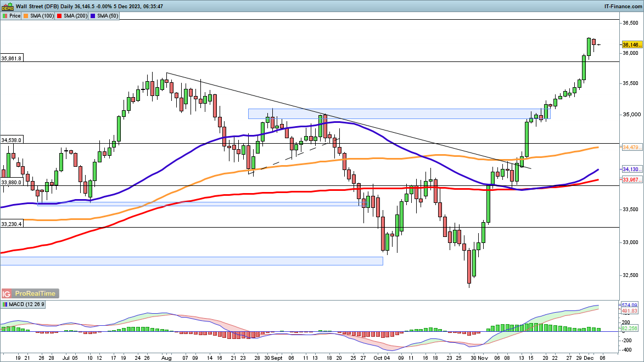Click the blue SMA value tag 34,130
The width and height of the screenshot is (644, 362).
[x=631, y=169]
